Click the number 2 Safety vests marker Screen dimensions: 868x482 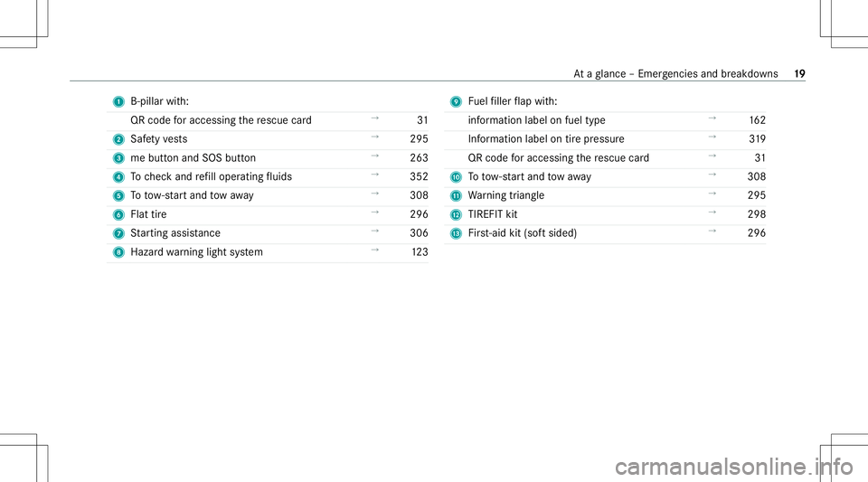[x=118, y=139]
